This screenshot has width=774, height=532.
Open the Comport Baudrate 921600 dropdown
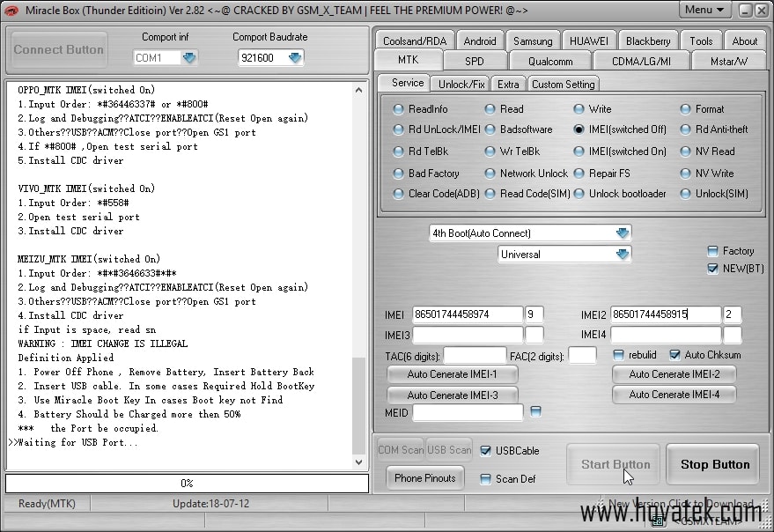[295, 58]
